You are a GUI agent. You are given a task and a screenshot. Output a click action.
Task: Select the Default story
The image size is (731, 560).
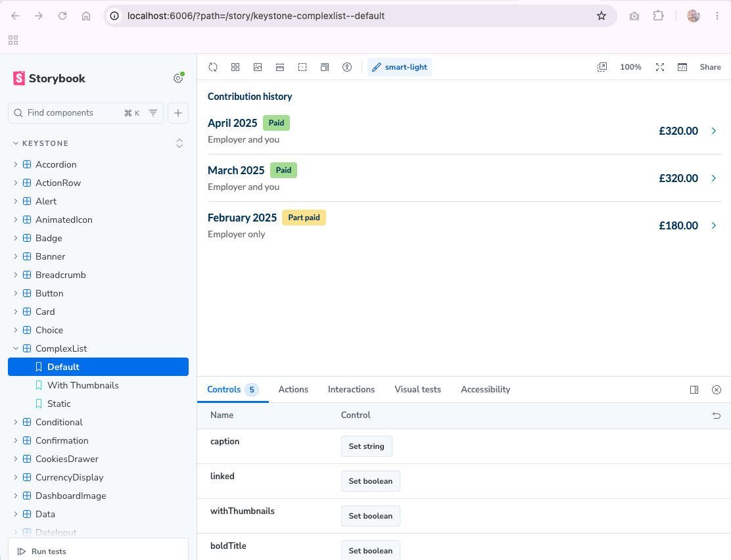98,367
